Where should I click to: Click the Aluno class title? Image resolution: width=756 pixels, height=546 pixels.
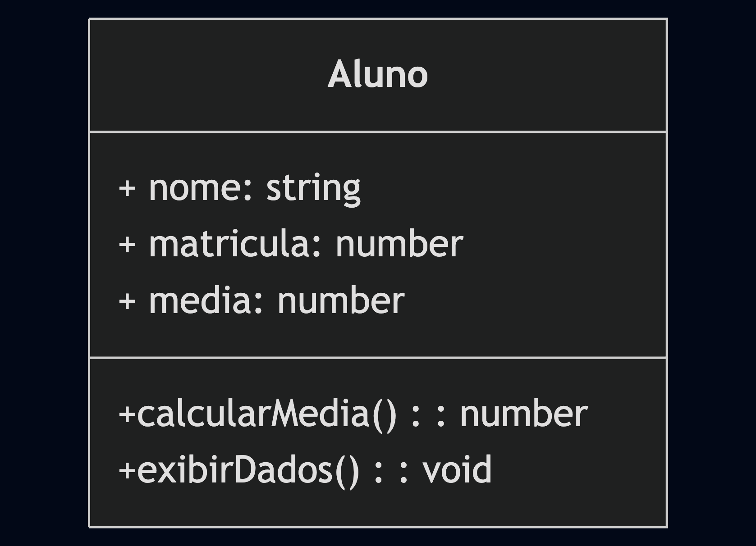378,75
